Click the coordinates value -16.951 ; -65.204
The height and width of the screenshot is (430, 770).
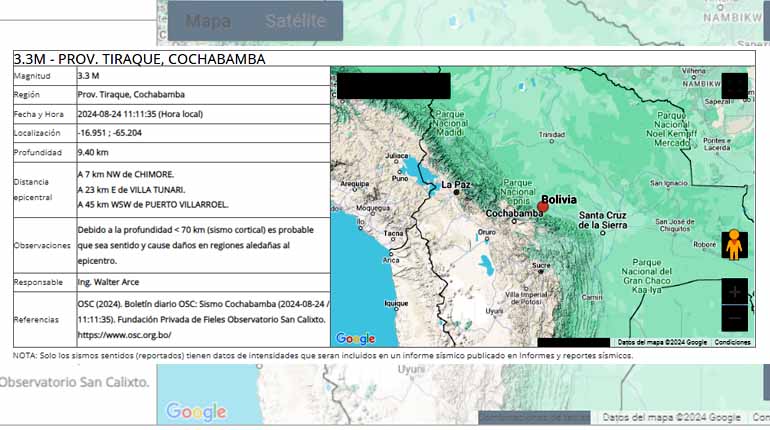110,132
